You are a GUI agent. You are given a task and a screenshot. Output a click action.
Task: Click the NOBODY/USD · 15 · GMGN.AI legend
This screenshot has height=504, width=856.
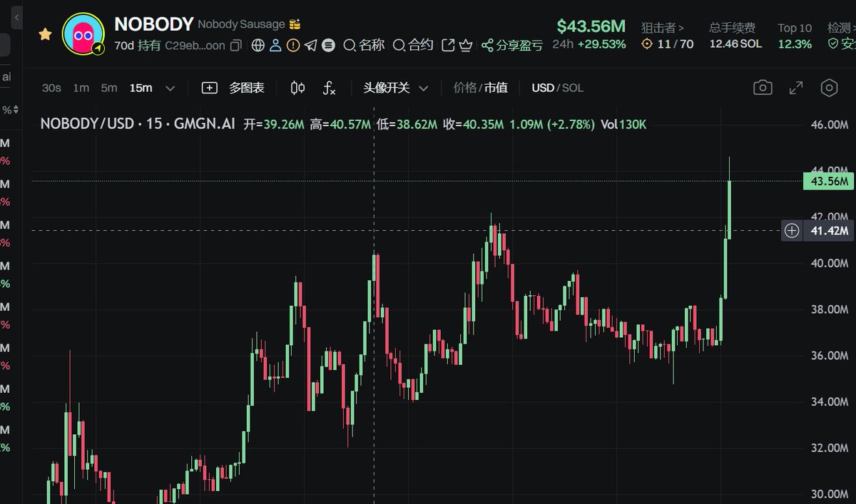coord(138,124)
